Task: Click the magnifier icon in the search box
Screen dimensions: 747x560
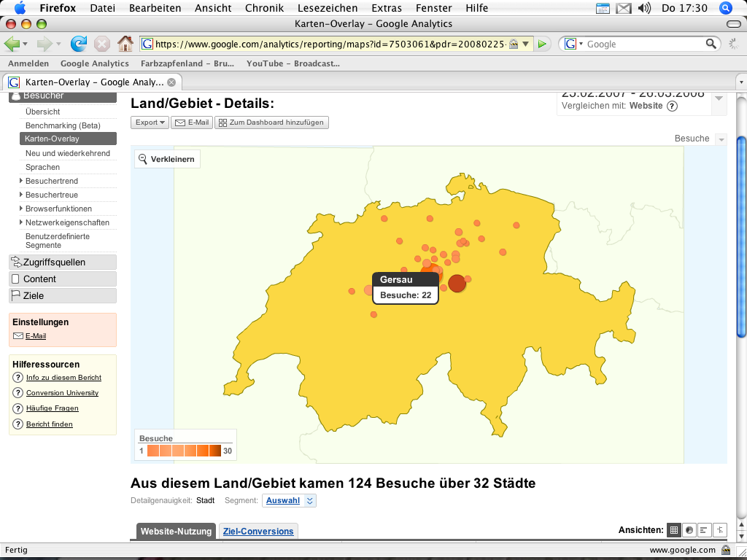Action: [711, 44]
